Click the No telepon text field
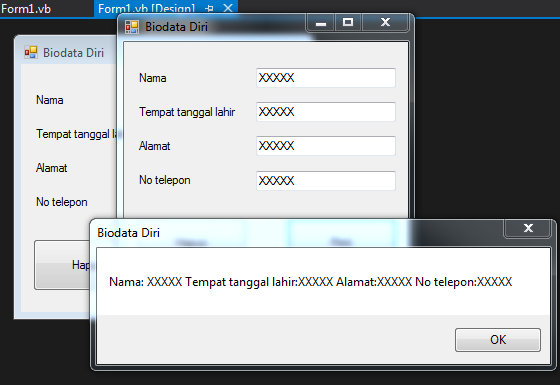Image resolution: width=560 pixels, height=385 pixels. coord(326,180)
